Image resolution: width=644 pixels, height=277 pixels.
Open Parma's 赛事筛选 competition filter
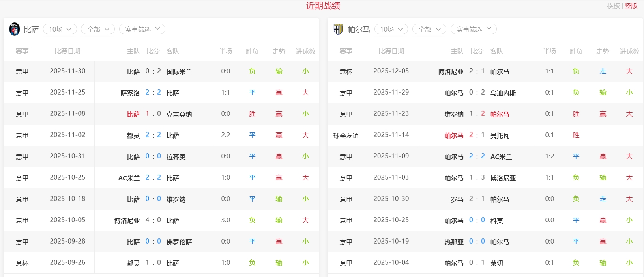pos(474,29)
